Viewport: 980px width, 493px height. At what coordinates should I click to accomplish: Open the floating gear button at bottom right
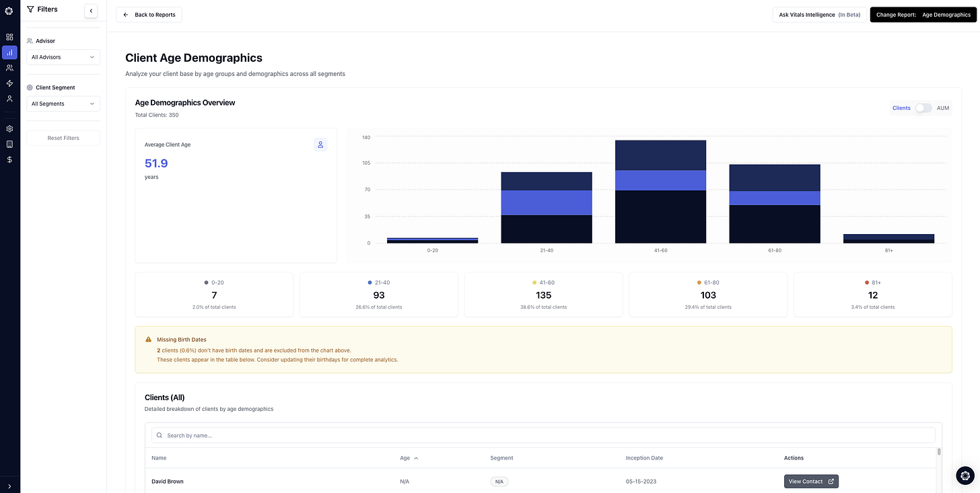coord(965,476)
